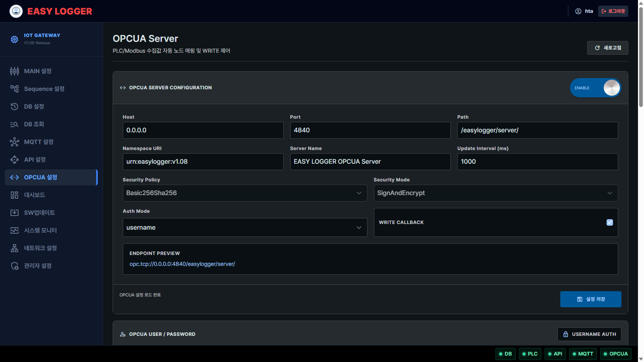Open the 대시보드 menu entry
The width and height of the screenshot is (644, 362).
pos(51,195)
